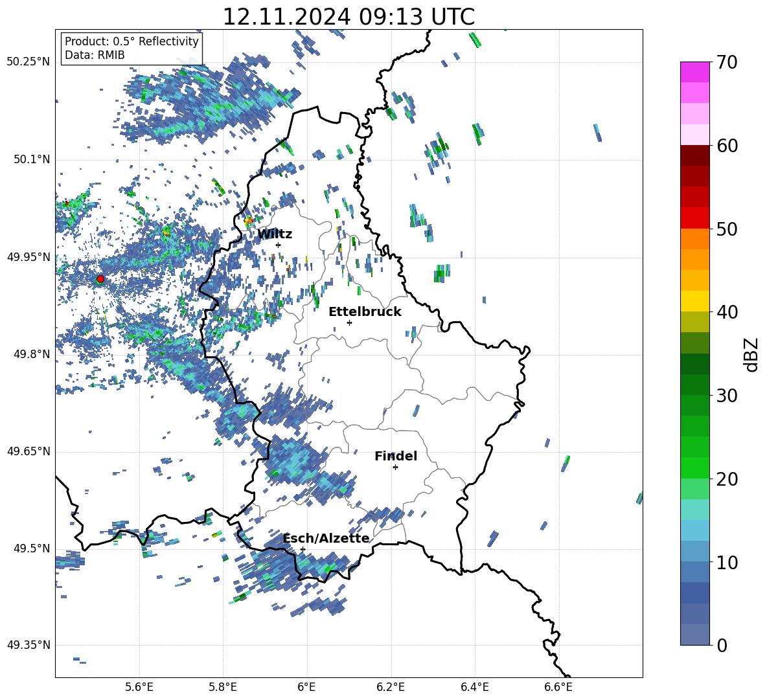Click the 50.25°N latitude label
The height and width of the screenshot is (700, 767).
point(29,62)
